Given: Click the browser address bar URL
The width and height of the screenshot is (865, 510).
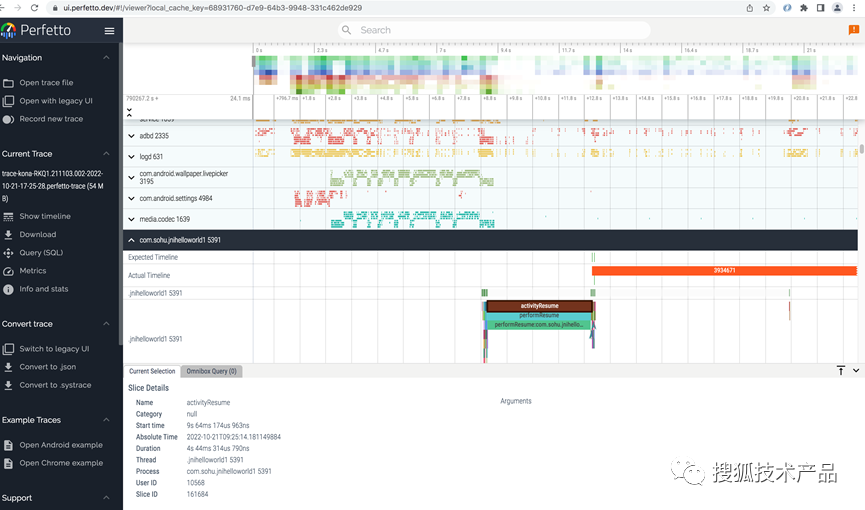Looking at the screenshot, I should point(212,8).
